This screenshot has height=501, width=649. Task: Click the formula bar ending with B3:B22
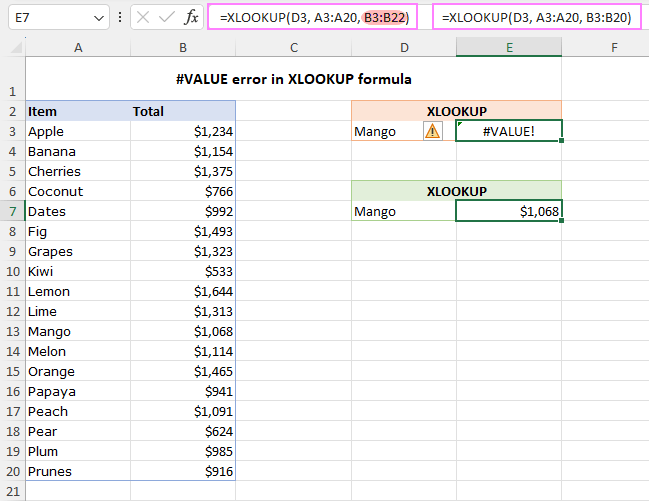(315, 18)
